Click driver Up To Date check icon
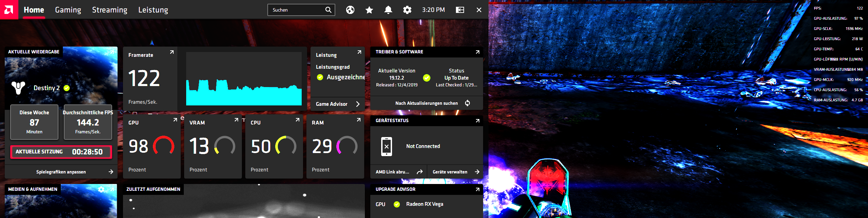The image size is (868, 218). coord(427,78)
